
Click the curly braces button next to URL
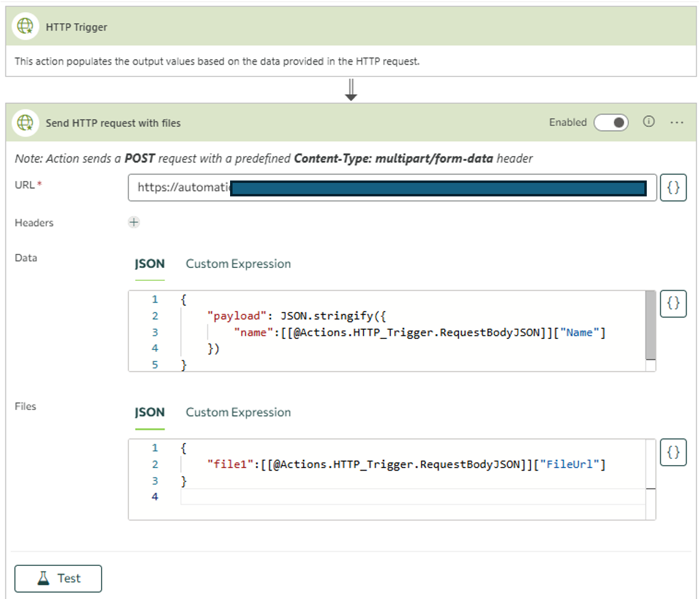(x=673, y=188)
